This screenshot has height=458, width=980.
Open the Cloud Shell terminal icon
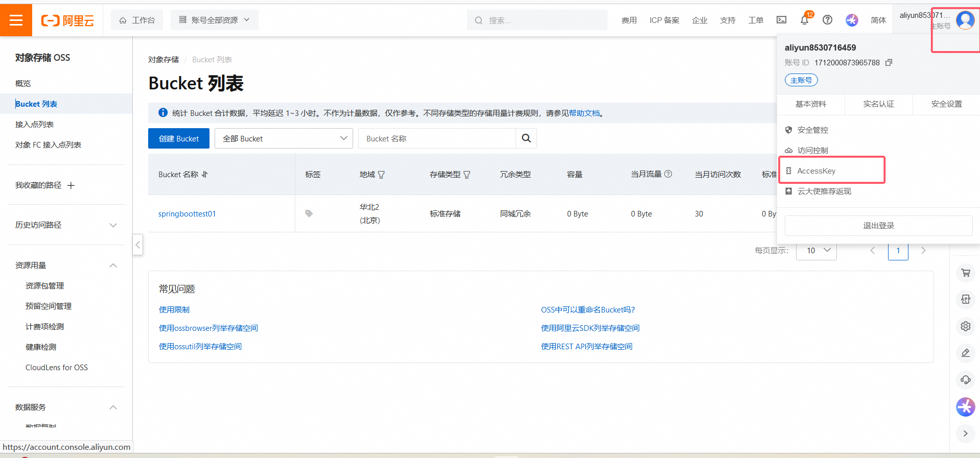pos(781,20)
